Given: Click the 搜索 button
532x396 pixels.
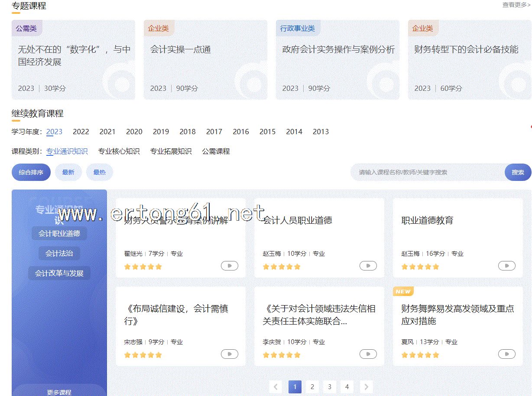Looking at the screenshot, I should 518,172.
